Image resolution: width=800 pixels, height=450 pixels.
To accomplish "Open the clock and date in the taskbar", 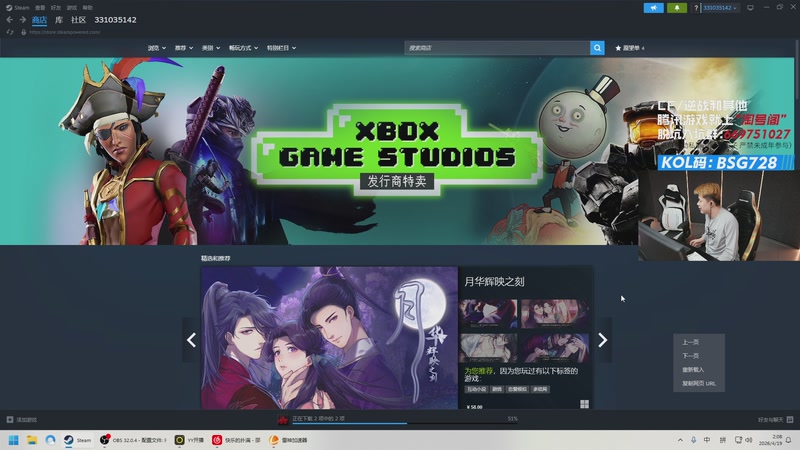I will pos(771,440).
